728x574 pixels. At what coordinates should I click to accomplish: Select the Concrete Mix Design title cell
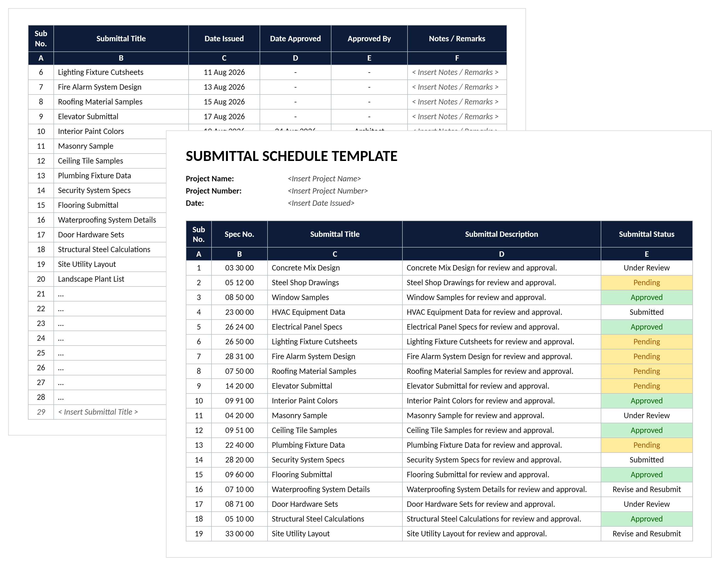pyautogui.click(x=335, y=268)
